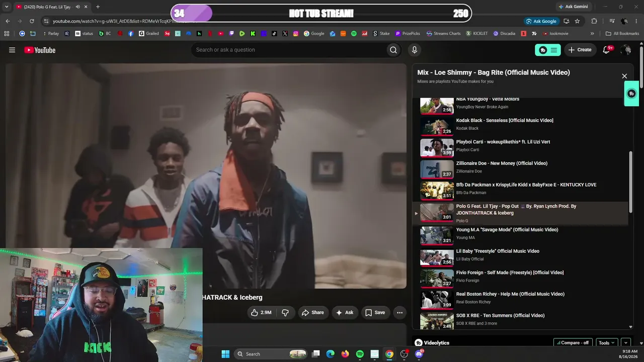Open the Chrome apps grid in bookmarks bar
The width and height of the screenshot is (644, 362).
7,34
